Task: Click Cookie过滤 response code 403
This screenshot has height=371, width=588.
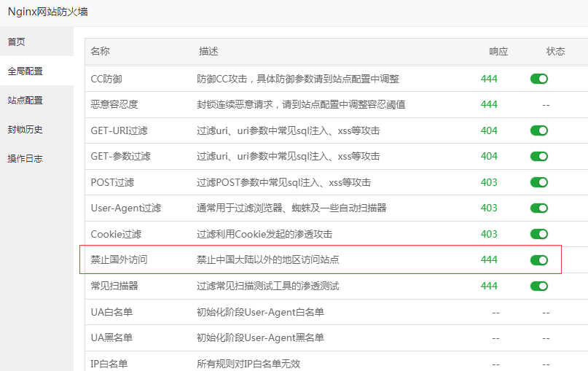Action: [x=489, y=234]
